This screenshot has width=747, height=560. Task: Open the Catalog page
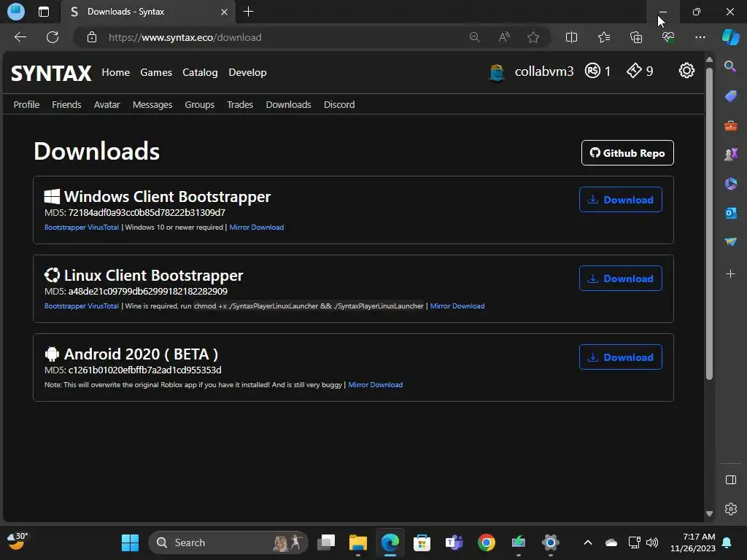click(x=200, y=72)
